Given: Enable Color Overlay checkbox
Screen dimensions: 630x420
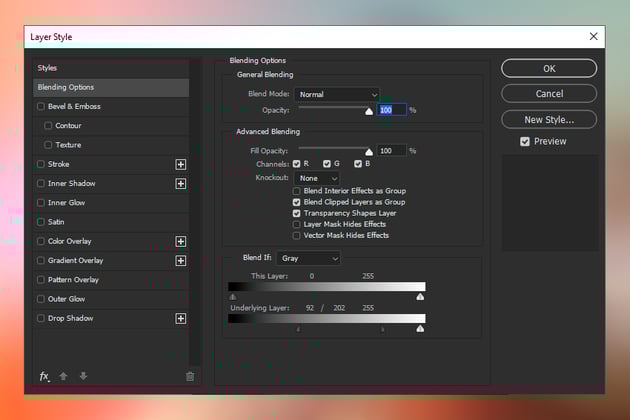Looking at the screenshot, I should click(41, 242).
